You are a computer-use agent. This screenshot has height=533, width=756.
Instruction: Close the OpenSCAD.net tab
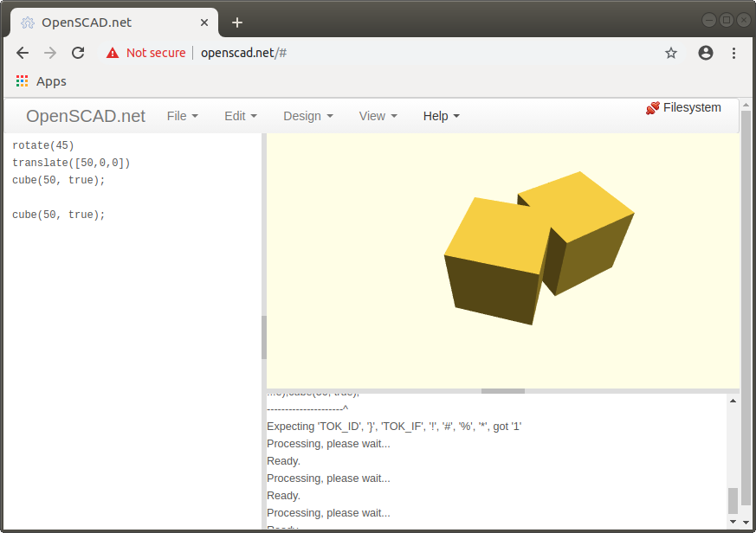(x=204, y=22)
